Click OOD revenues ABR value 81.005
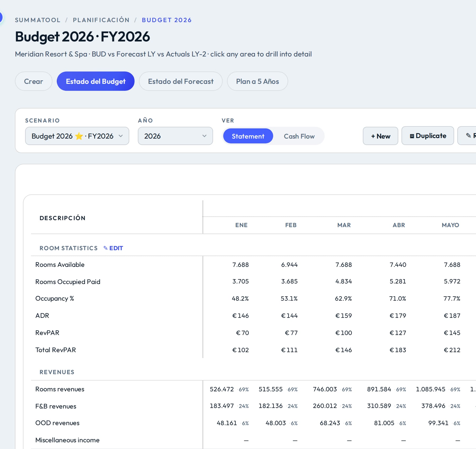 point(384,423)
